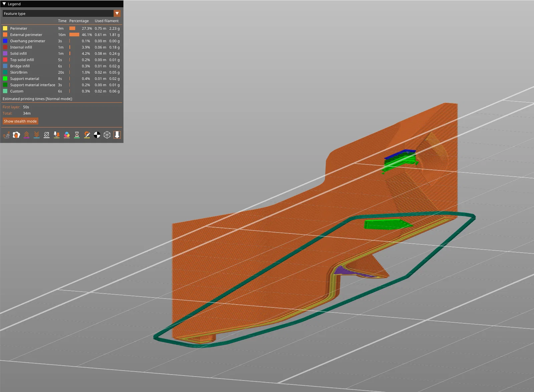The image size is (534, 392).
Task: Click the yellow Perimeter color swatch
Action: pos(5,28)
